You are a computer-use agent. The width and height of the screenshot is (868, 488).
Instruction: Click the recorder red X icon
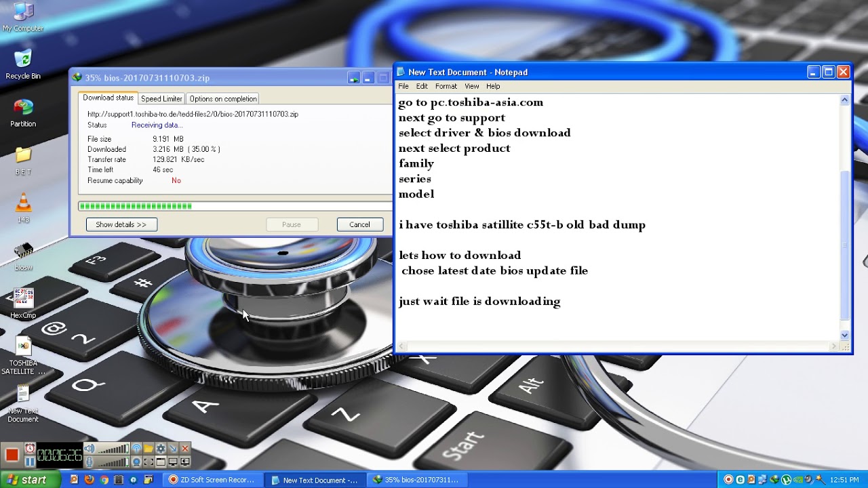185,448
